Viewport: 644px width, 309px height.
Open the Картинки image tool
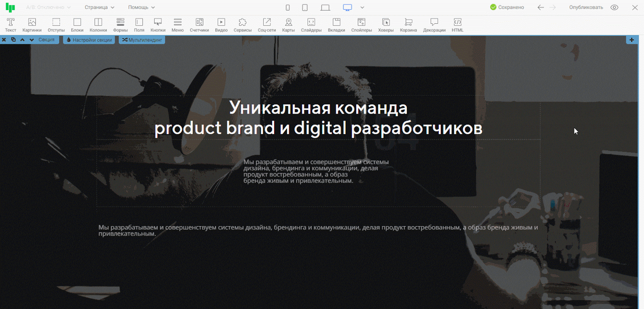tap(32, 25)
